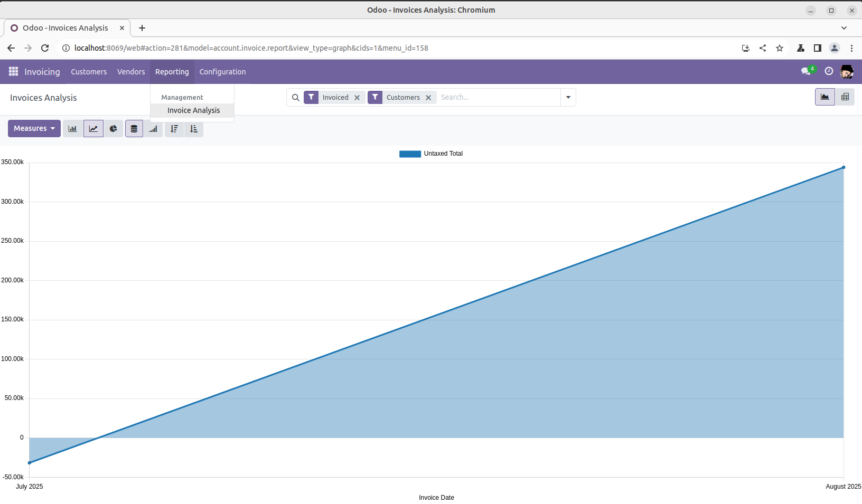The image size is (862, 504).
Task: Toggle cumulative chart option
Action: tap(154, 129)
